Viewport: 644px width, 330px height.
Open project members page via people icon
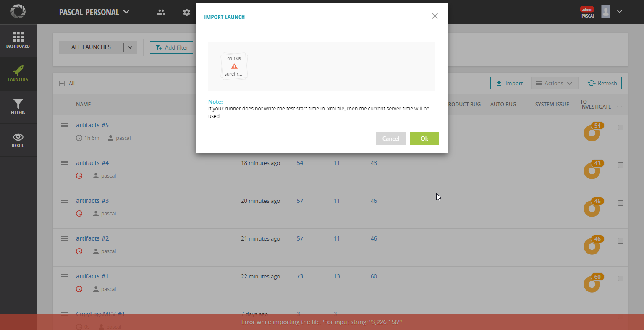[161, 12]
